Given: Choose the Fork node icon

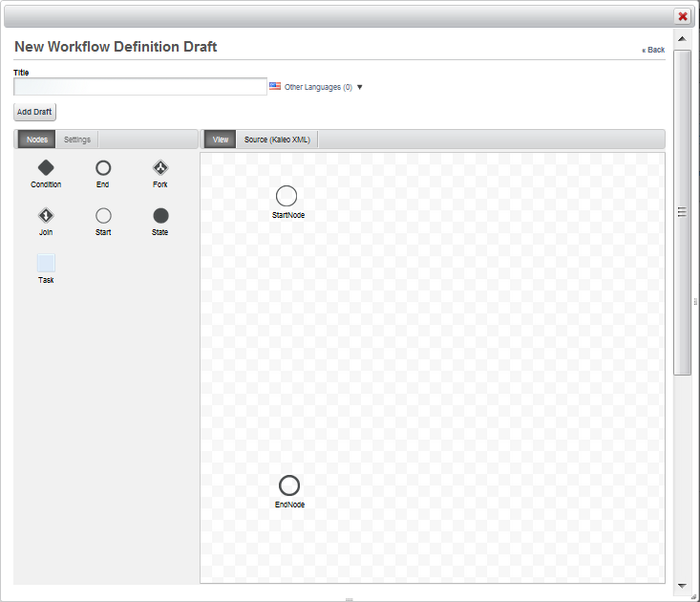Looking at the screenshot, I should [x=160, y=168].
